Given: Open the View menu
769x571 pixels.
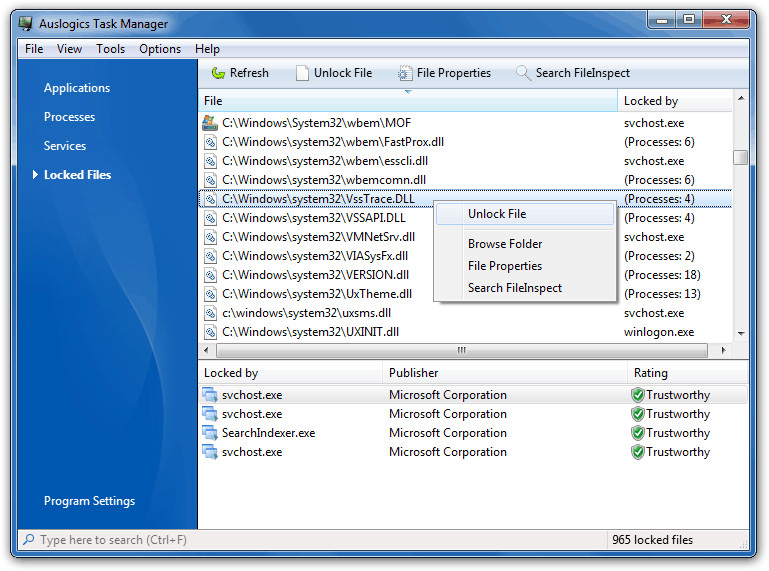Looking at the screenshot, I should 69,49.
